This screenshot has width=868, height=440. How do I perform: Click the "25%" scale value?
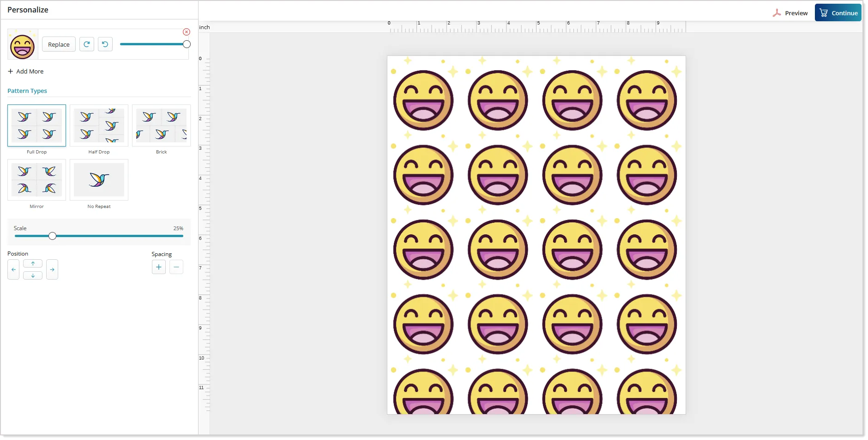178,228
